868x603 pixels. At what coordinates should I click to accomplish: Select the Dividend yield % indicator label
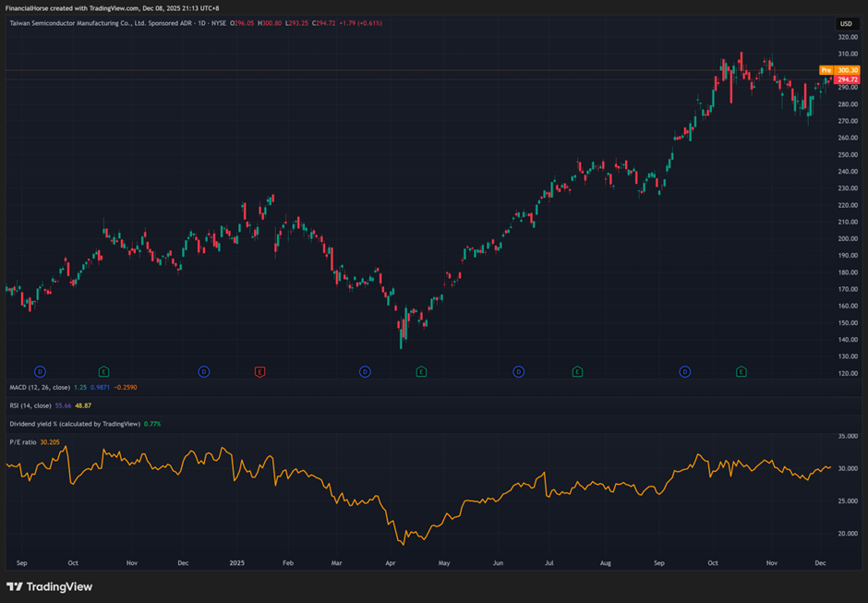pyautogui.click(x=74, y=424)
